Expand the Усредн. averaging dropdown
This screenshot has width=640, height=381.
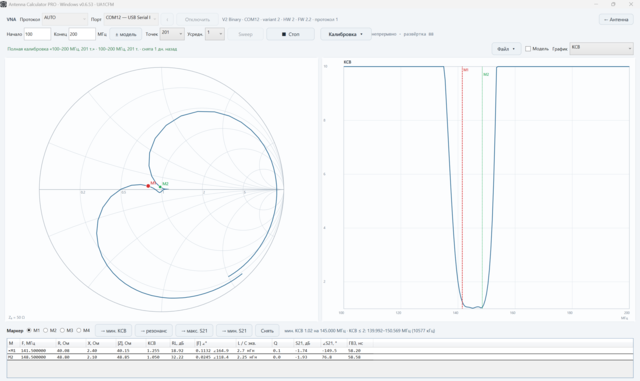[x=215, y=34]
